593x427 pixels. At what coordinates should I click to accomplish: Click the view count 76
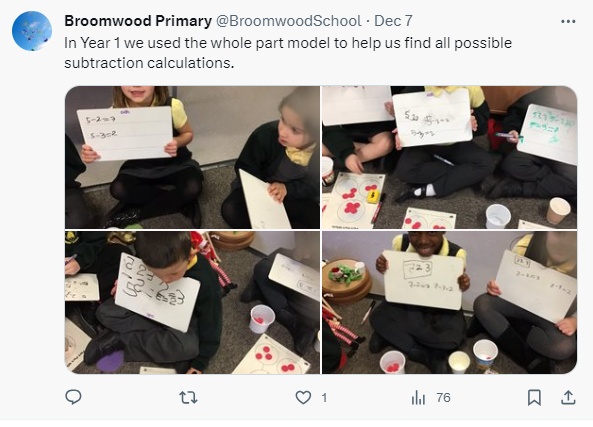(x=443, y=398)
